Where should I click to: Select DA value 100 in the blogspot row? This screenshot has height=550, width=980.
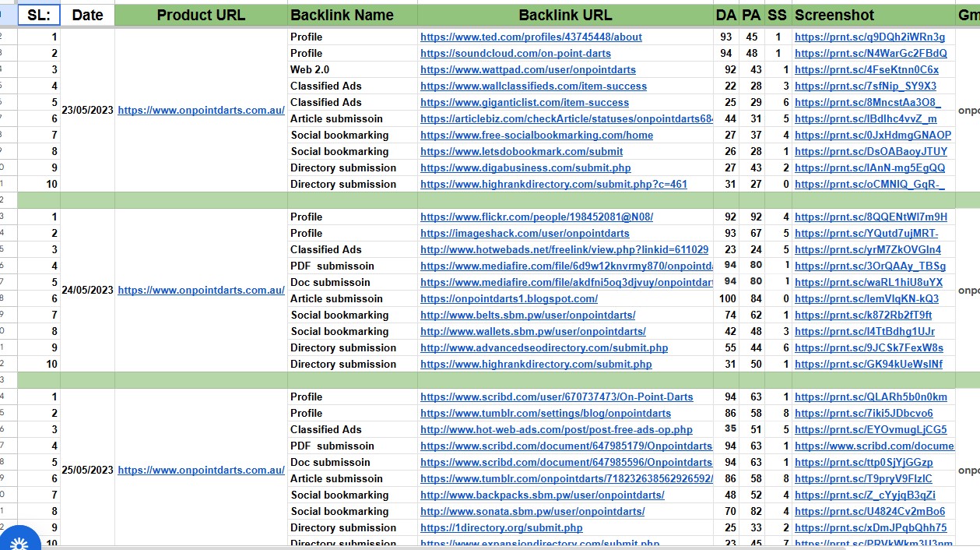click(725, 298)
